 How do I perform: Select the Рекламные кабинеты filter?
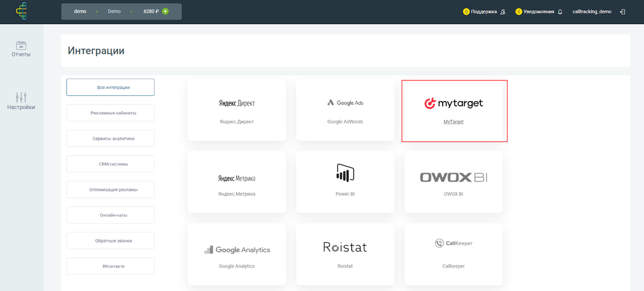pos(111,113)
